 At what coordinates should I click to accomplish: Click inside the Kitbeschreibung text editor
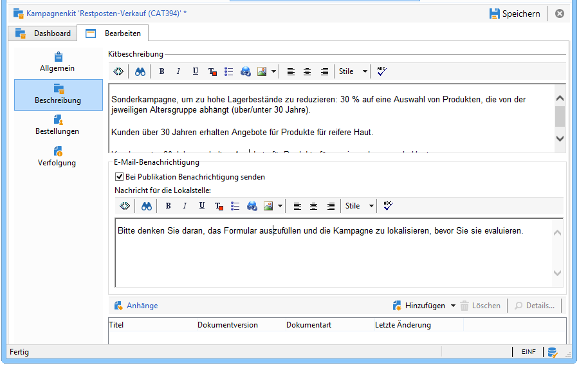tap(331, 118)
